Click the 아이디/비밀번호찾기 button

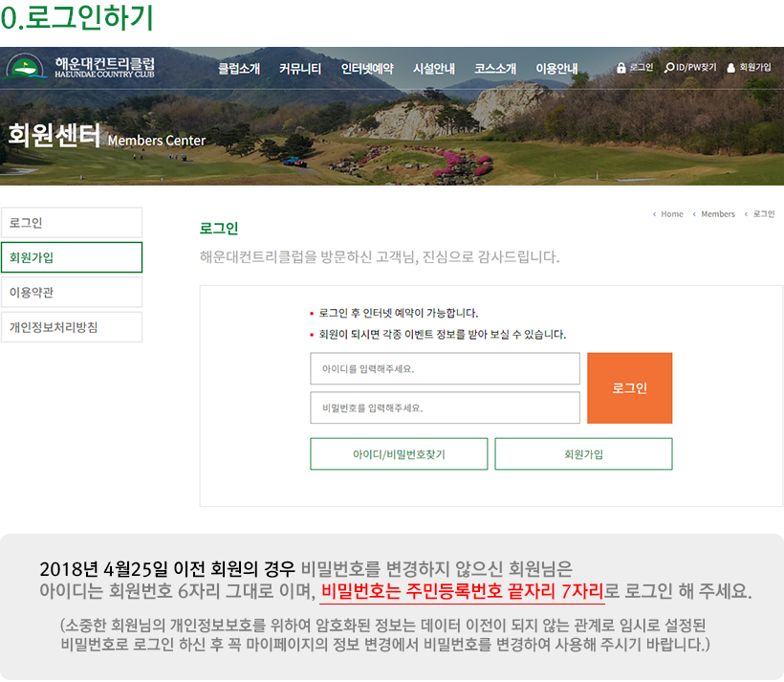click(x=399, y=454)
